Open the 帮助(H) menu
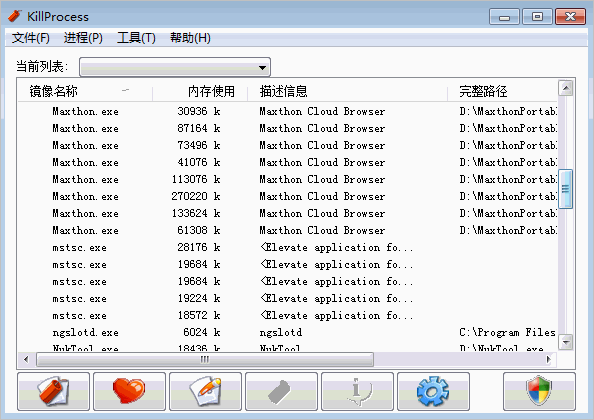 point(190,38)
